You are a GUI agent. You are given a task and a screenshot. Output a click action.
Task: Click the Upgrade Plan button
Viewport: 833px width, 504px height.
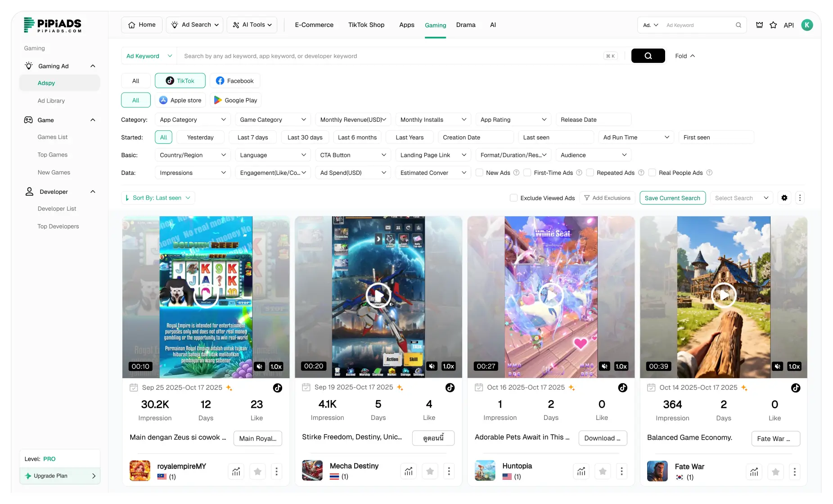[x=60, y=476]
